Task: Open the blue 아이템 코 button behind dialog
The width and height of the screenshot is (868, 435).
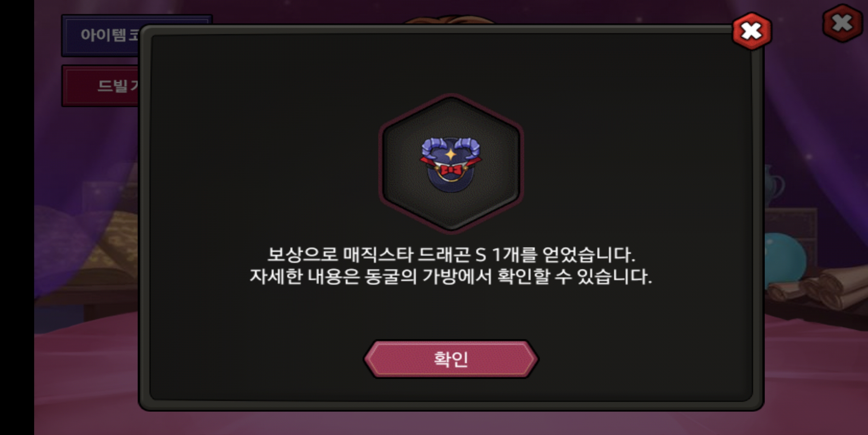Action: [101, 35]
